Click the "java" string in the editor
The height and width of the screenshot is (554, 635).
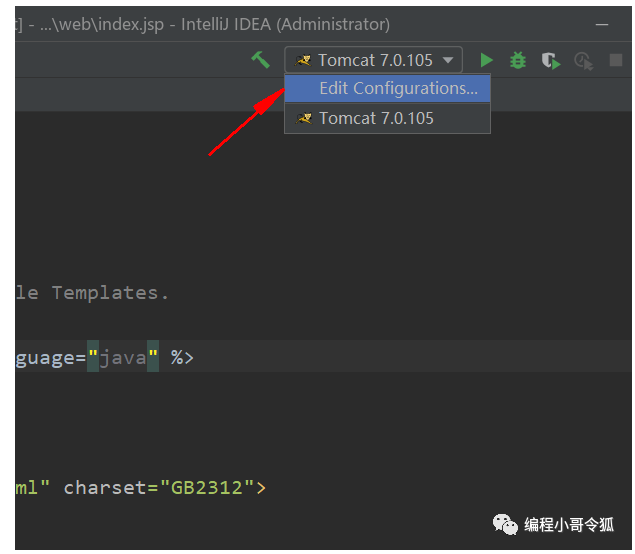click(x=123, y=357)
